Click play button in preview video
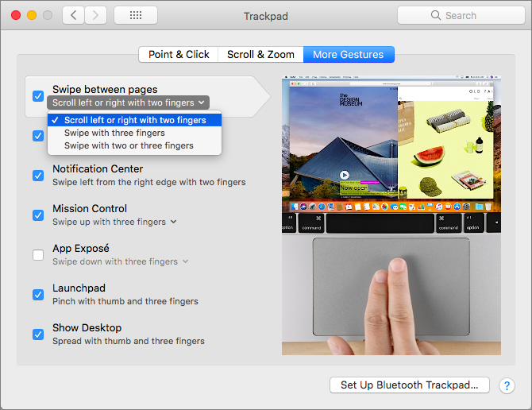Viewport: 532px width, 410px height. coord(344,175)
